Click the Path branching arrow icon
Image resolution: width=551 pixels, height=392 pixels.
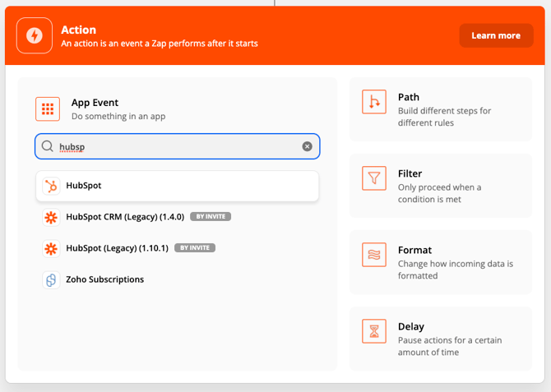374,102
